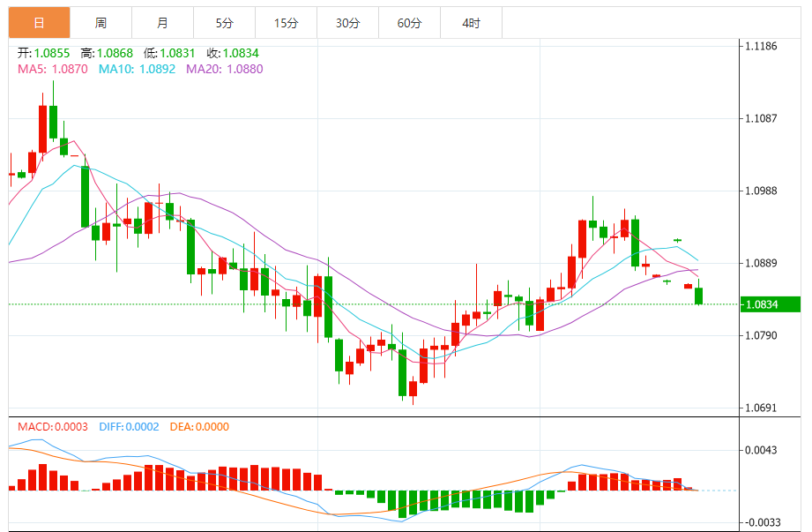
Task: Switch to the 周 weekly tab
Action: point(101,23)
